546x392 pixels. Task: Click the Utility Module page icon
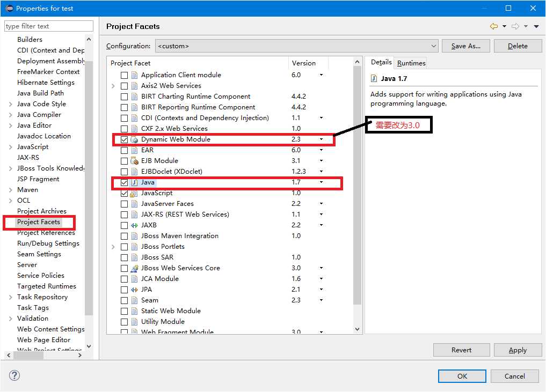click(134, 322)
